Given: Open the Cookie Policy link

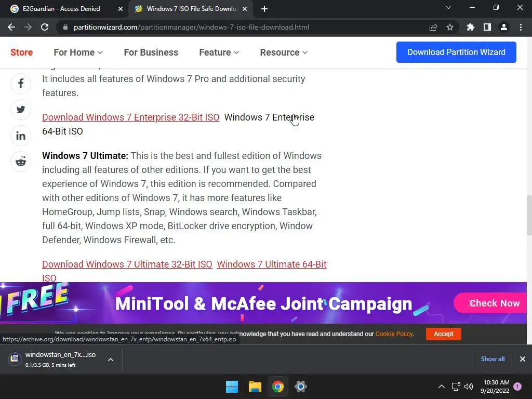Looking at the screenshot, I should (x=394, y=334).
